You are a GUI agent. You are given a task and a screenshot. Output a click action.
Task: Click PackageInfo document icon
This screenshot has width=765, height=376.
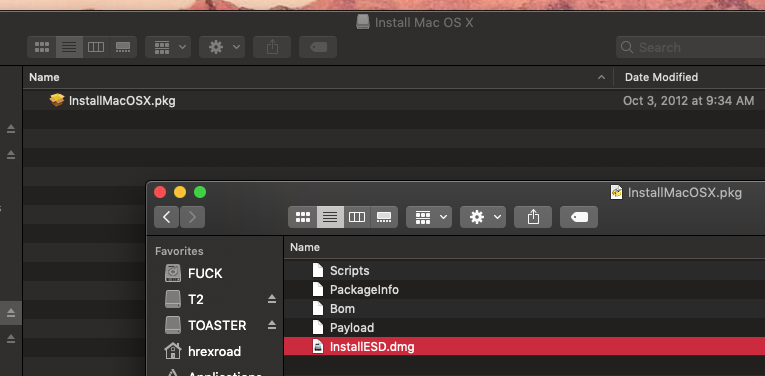[318, 289]
